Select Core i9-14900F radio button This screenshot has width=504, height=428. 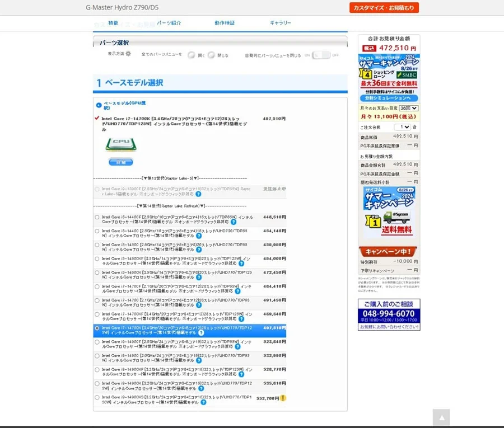[97, 342]
